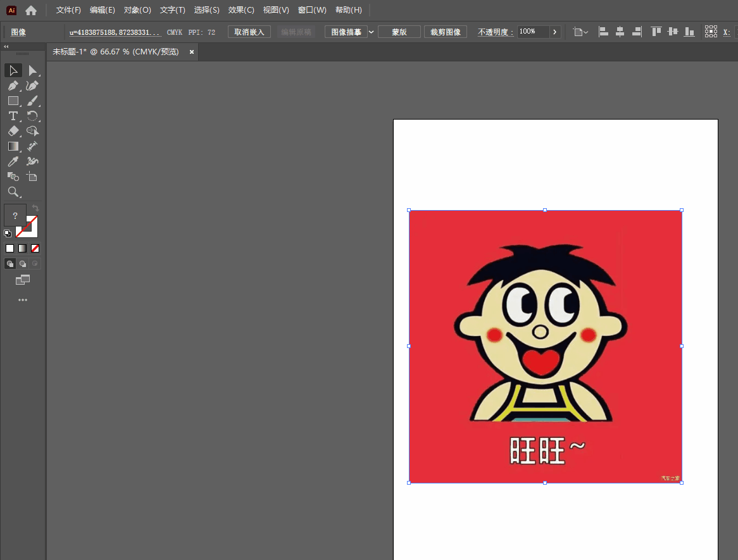Open the 文字(T) menu
Image resolution: width=738 pixels, height=560 pixels.
tap(172, 10)
